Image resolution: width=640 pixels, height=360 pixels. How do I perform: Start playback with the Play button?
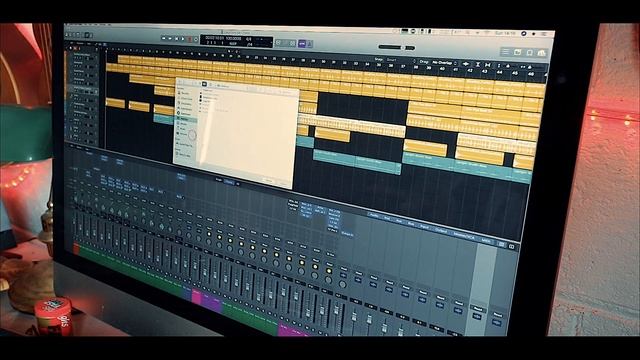183,39
